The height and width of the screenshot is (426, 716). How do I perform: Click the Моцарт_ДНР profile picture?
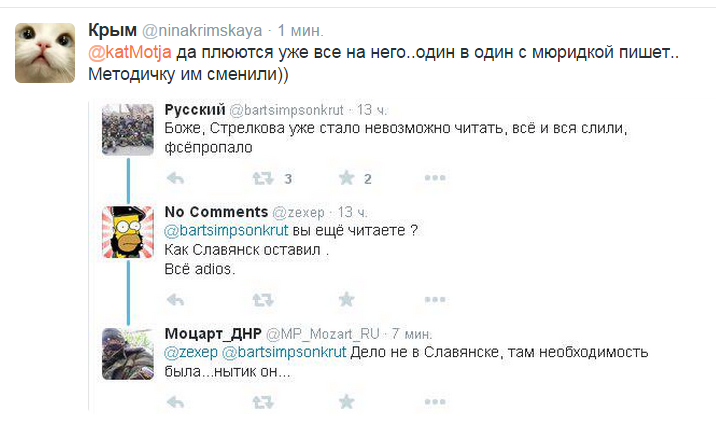127,352
